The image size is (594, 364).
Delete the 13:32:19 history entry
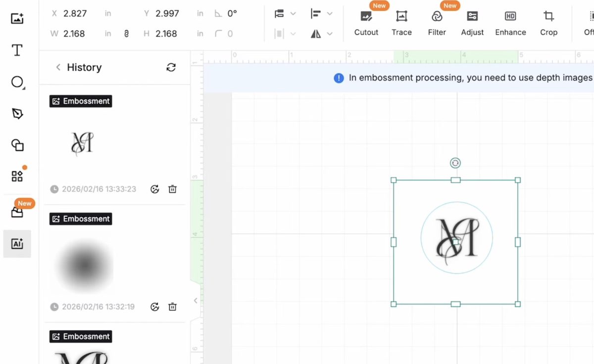(x=172, y=307)
